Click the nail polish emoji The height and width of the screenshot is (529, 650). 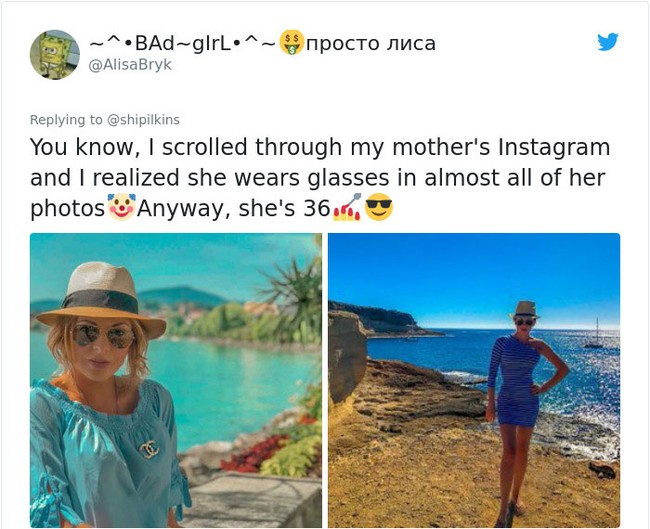tap(345, 208)
